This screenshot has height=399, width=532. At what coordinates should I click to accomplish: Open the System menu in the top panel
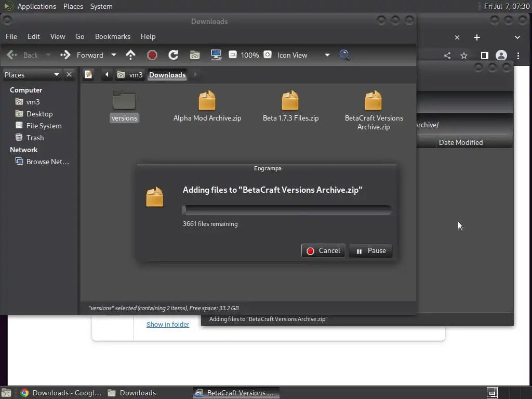click(x=101, y=6)
